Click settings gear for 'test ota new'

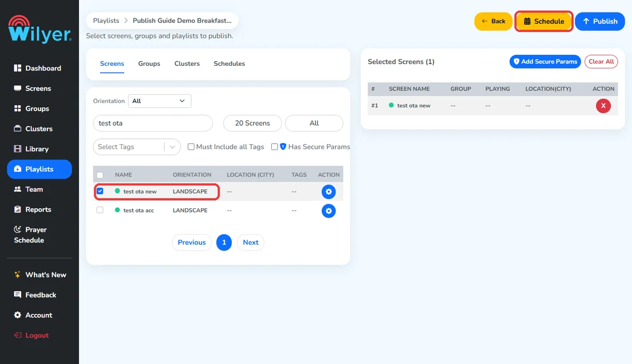point(329,192)
